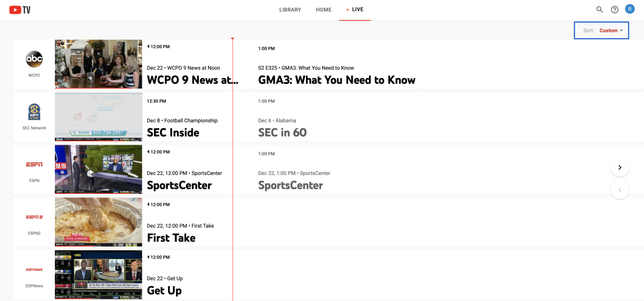Select the ESPNews channel logo
Image resolution: width=644 pixels, height=301 pixels.
(x=34, y=269)
